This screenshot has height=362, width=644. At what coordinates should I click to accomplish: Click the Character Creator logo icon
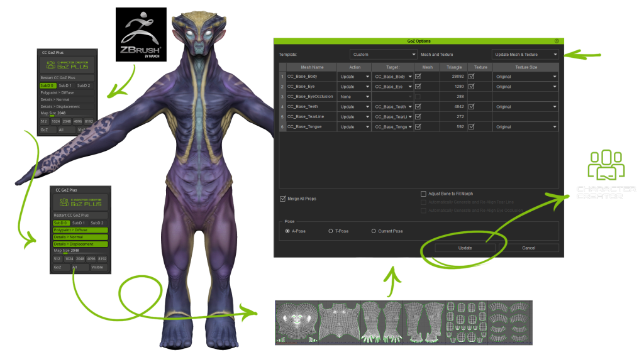click(606, 166)
